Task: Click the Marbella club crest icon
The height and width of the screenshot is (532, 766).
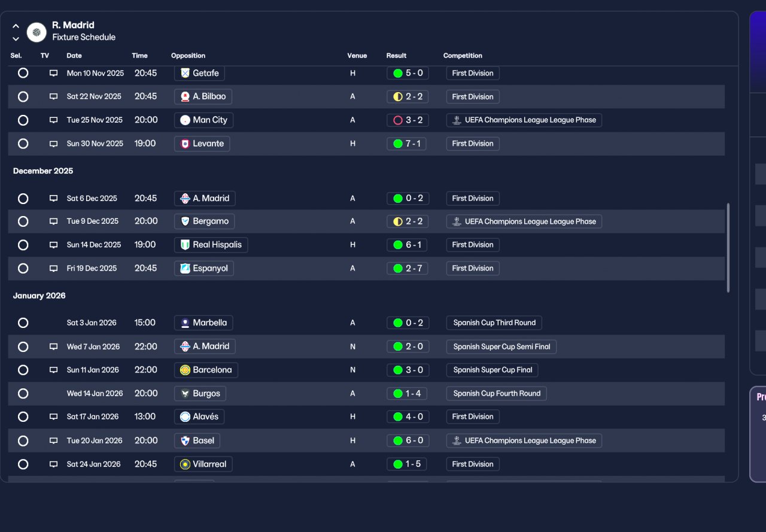Action: 185,323
